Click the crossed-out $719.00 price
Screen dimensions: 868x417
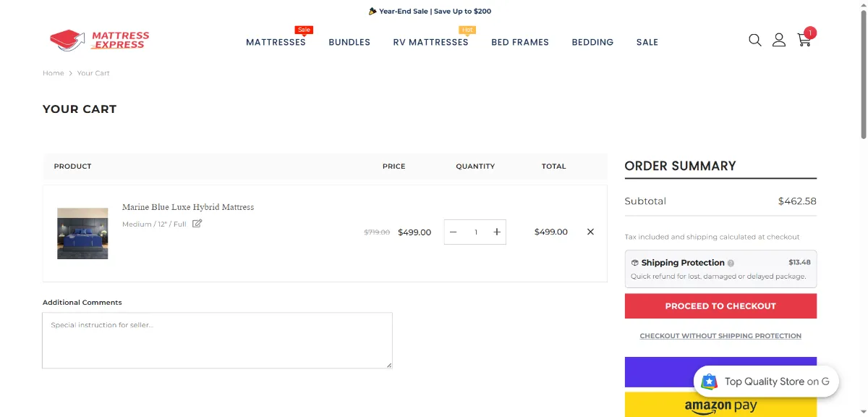pyautogui.click(x=377, y=232)
